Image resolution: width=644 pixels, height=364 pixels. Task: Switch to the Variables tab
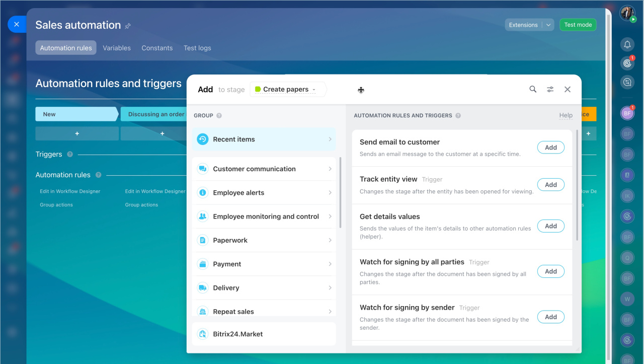click(117, 48)
